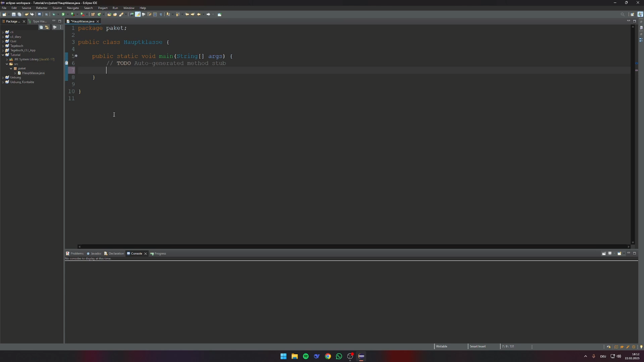
Task: Click the Undo arrow toolbar icon
Action: click(26, 14)
